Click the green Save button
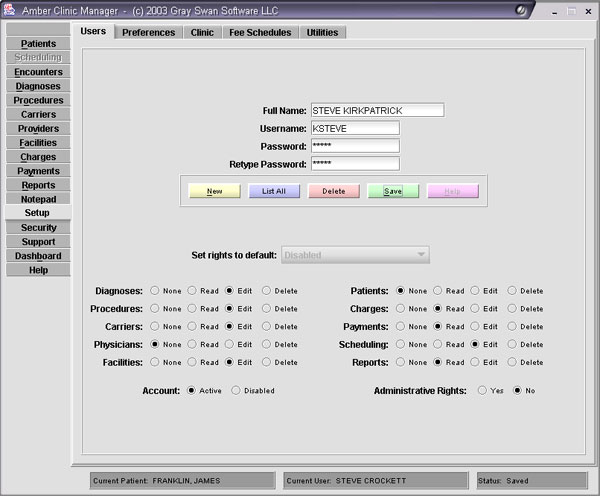 393,191
